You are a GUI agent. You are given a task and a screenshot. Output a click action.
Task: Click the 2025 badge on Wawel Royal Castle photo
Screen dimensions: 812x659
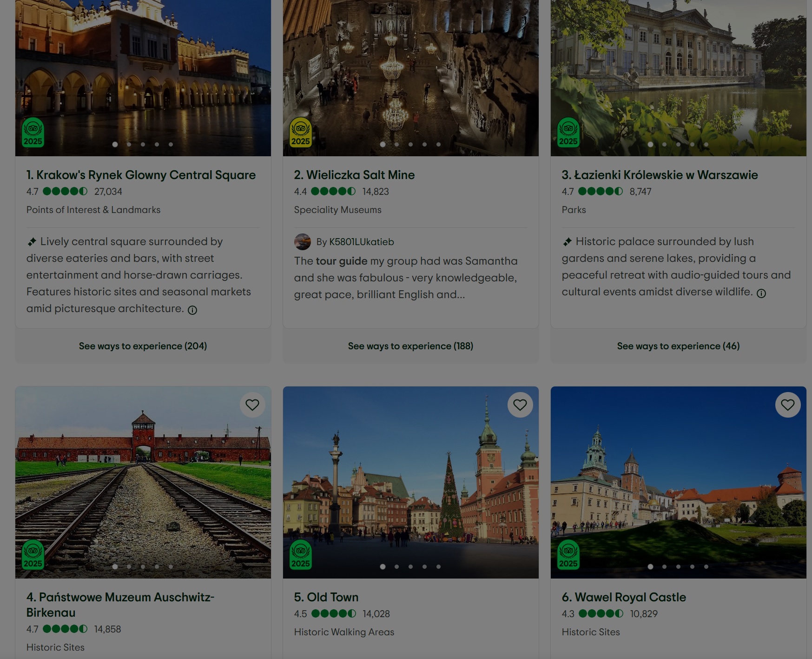(568, 555)
